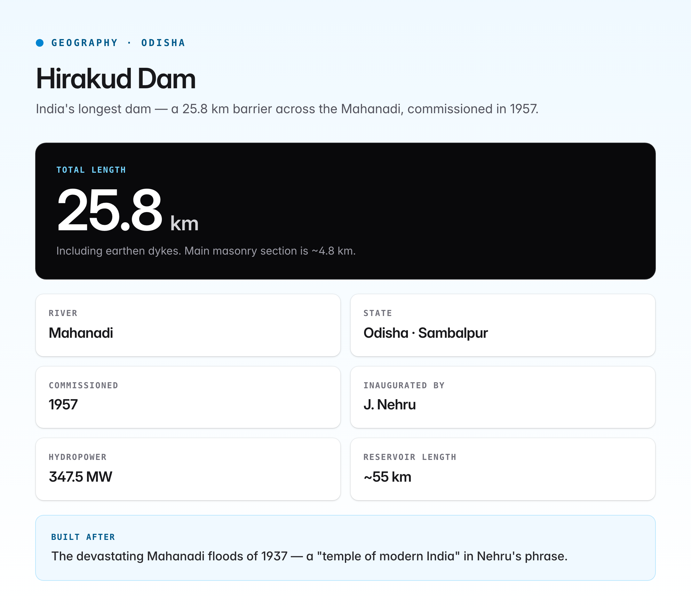Viewport: 691px width, 616px height.
Task: Click the 1957 value in Commissioned card
Action: pos(63,405)
